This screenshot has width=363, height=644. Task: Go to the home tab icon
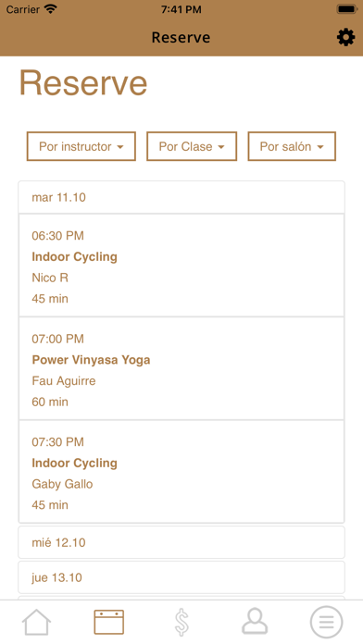tap(37, 622)
